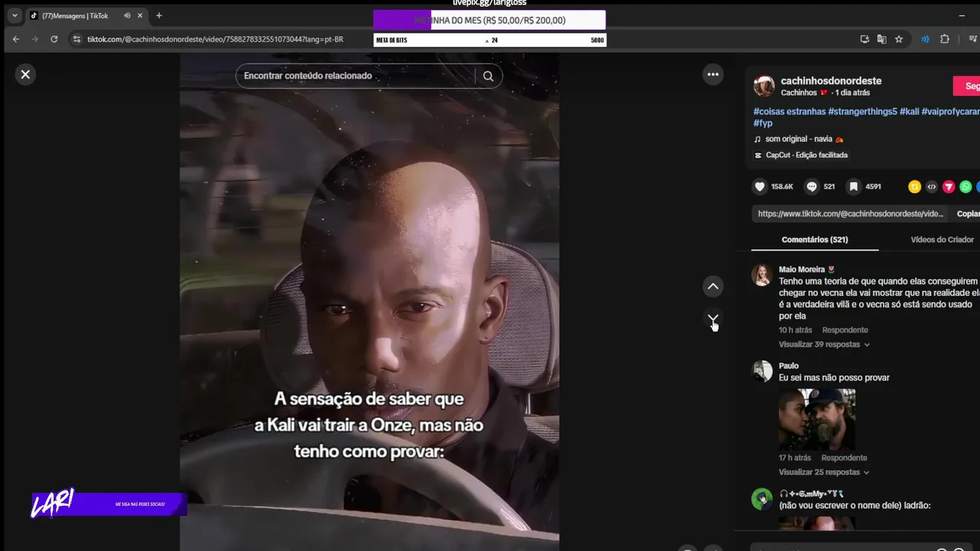Close the TikTok video viewer
980x551 pixels.
(25, 74)
